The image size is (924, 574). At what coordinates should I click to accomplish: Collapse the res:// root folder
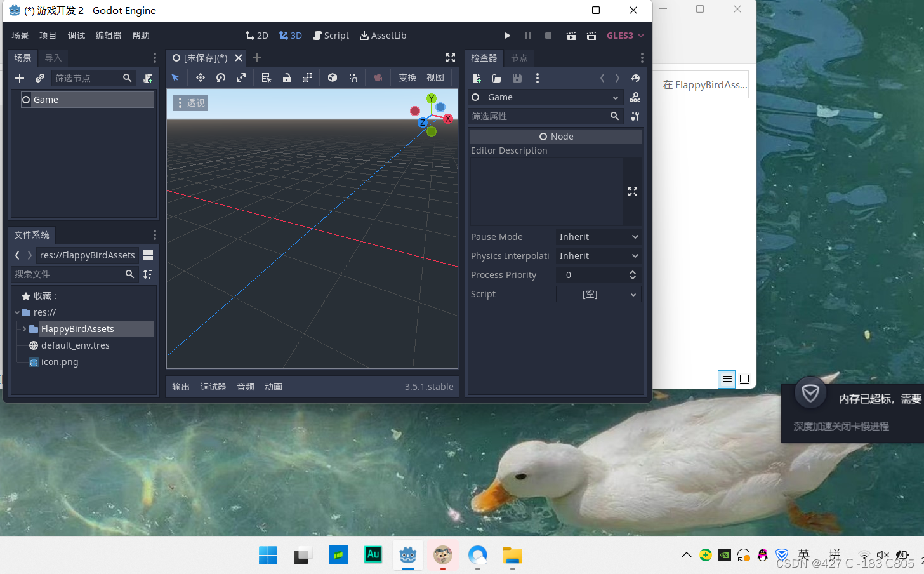point(17,312)
